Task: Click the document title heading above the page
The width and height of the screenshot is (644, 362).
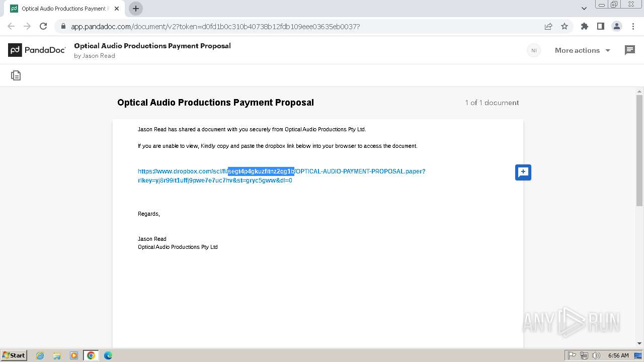Action: tap(215, 103)
